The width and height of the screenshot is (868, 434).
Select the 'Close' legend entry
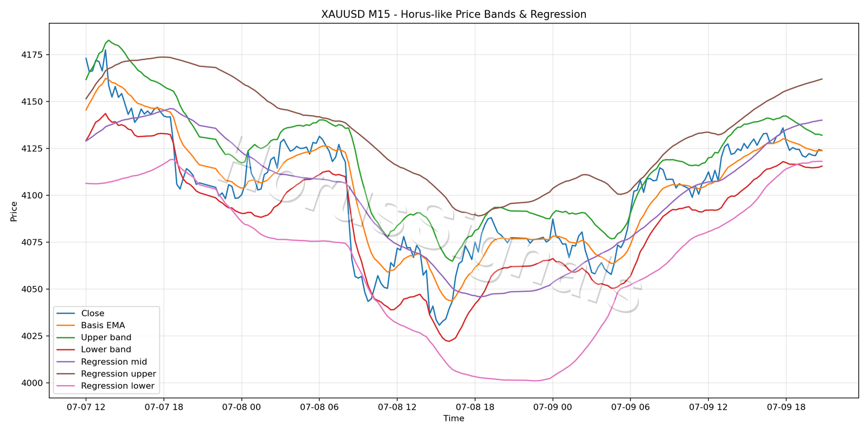click(x=80, y=314)
